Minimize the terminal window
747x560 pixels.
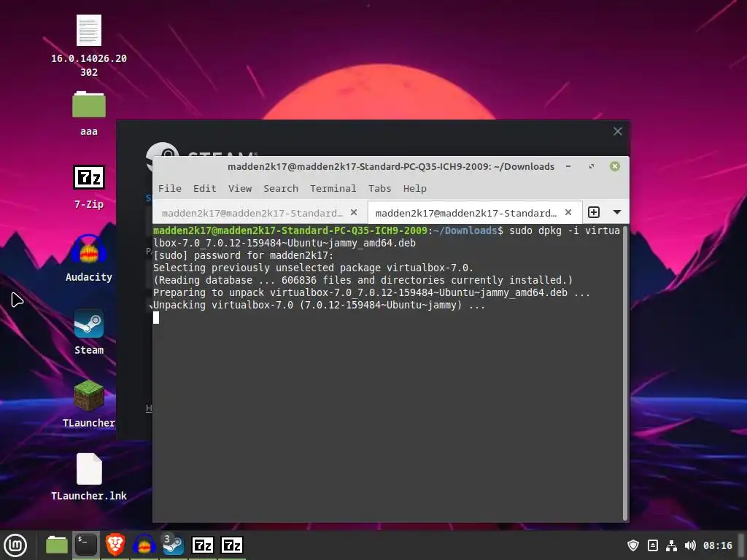[x=568, y=167]
